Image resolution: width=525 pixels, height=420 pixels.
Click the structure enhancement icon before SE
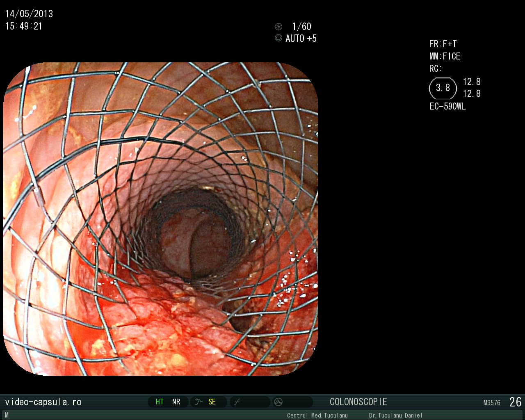point(199,402)
